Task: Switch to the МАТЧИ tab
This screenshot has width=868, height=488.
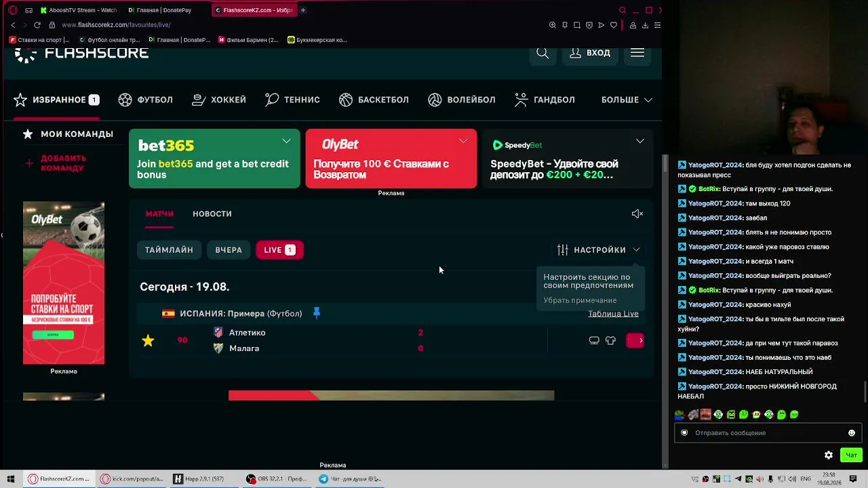Action: (159, 213)
